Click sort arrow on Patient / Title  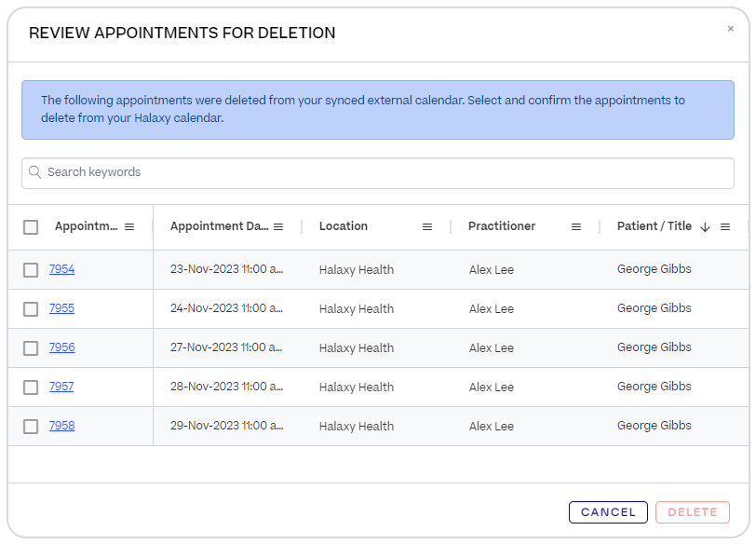coord(705,227)
